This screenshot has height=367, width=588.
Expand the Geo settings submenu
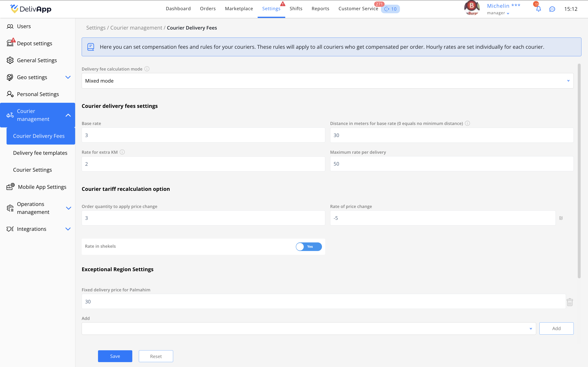click(x=68, y=77)
